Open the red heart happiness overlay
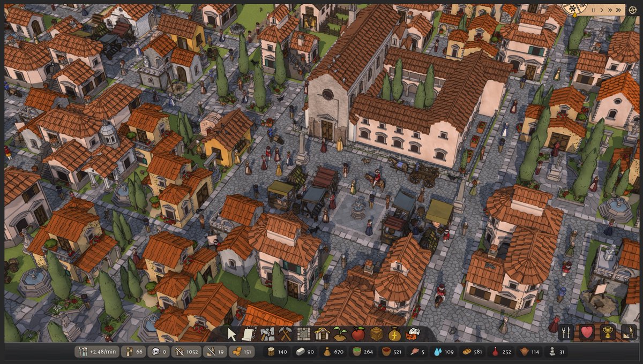 tap(587, 332)
